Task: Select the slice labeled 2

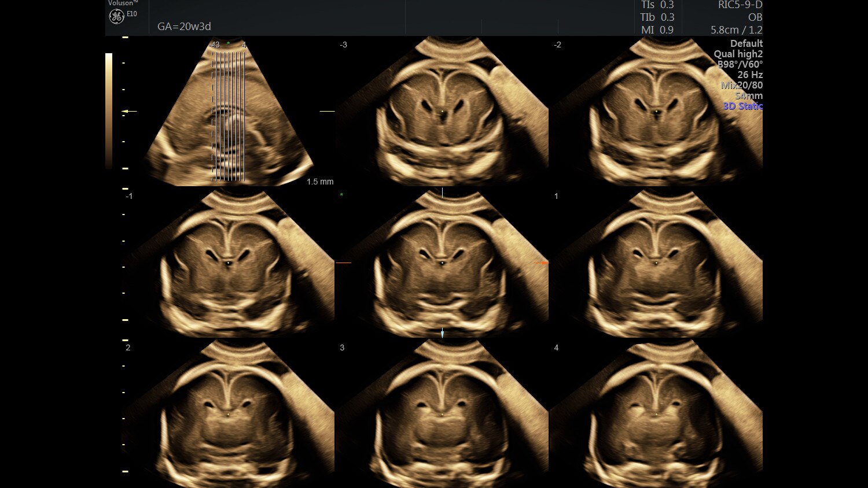Action: tap(228, 415)
